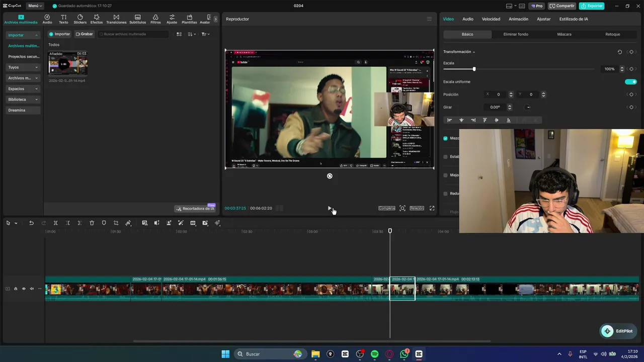Switch media view to grid layout
The image size is (644, 362).
(x=179, y=34)
